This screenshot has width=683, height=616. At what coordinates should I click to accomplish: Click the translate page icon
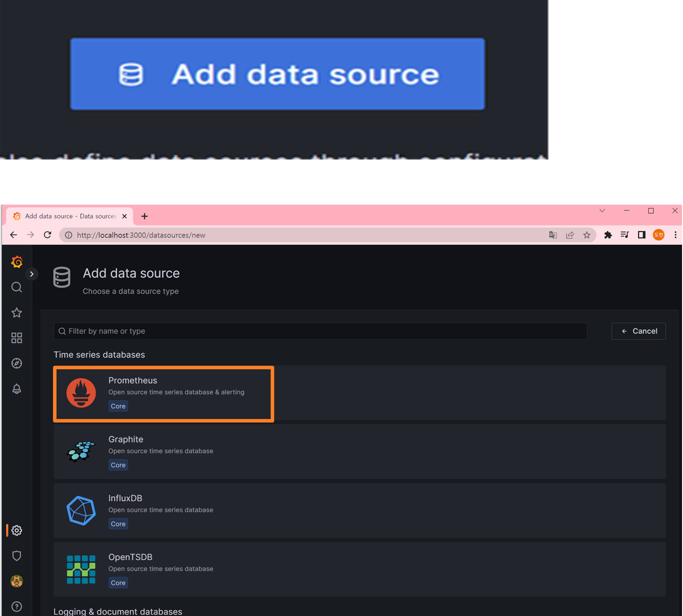553,235
